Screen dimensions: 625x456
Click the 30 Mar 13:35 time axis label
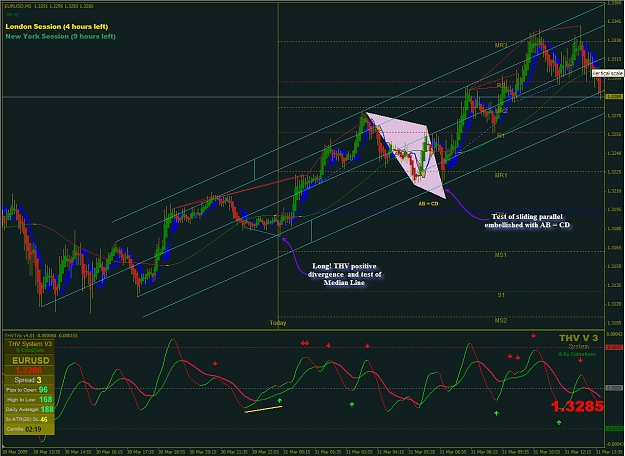(x=46, y=452)
